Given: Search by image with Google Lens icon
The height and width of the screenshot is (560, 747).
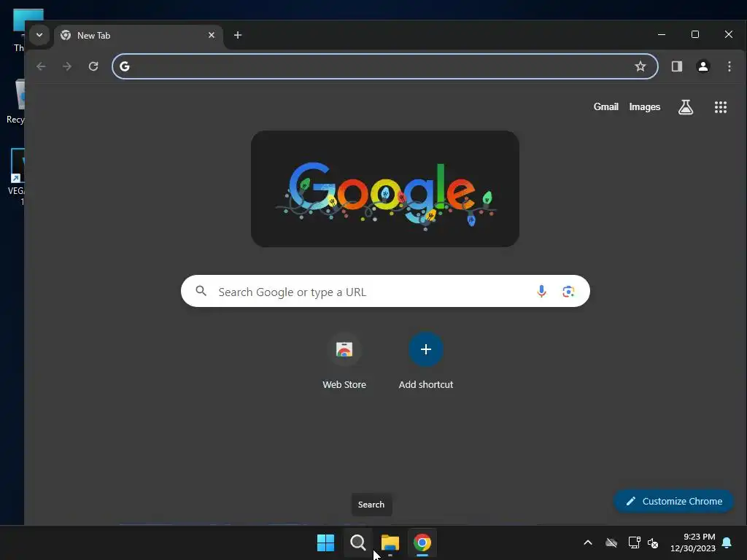Looking at the screenshot, I should 568,291.
